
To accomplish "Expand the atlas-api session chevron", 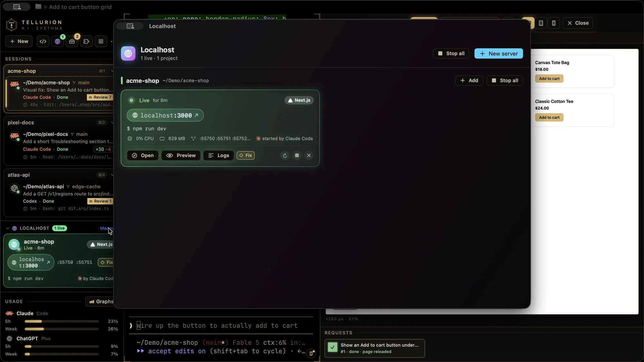I will click(x=112, y=175).
